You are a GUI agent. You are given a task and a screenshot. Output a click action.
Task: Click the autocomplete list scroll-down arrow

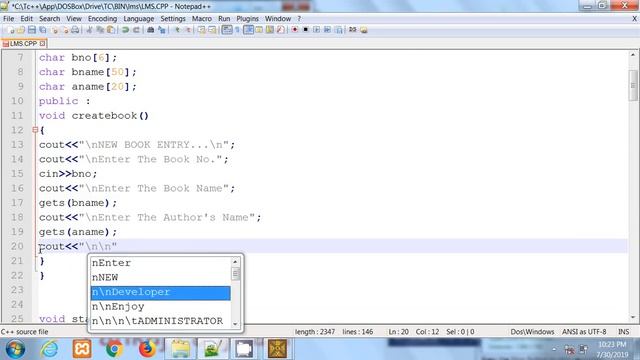(x=235, y=324)
